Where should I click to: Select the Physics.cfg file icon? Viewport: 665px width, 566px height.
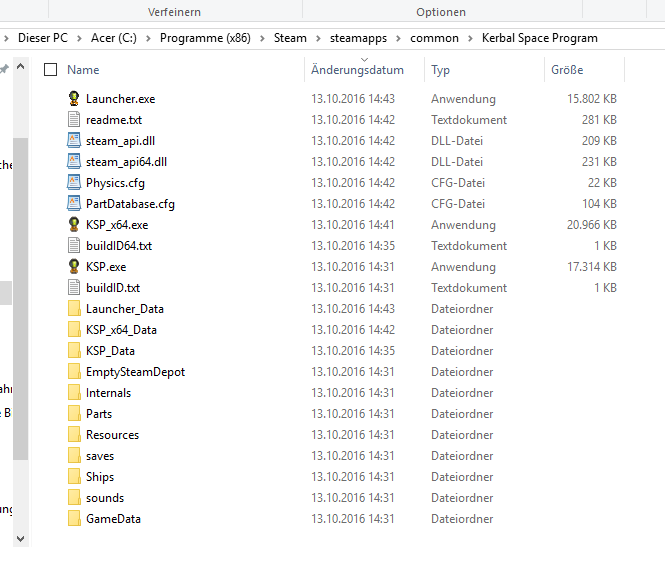74,183
